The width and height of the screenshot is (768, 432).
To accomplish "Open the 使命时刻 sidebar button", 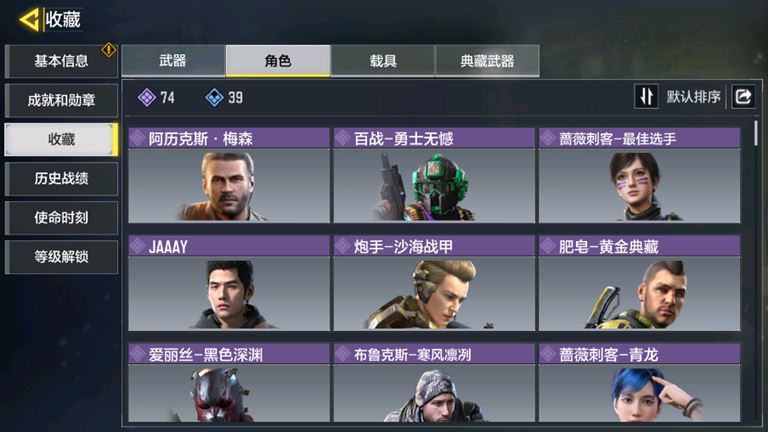I will pyautogui.click(x=61, y=217).
